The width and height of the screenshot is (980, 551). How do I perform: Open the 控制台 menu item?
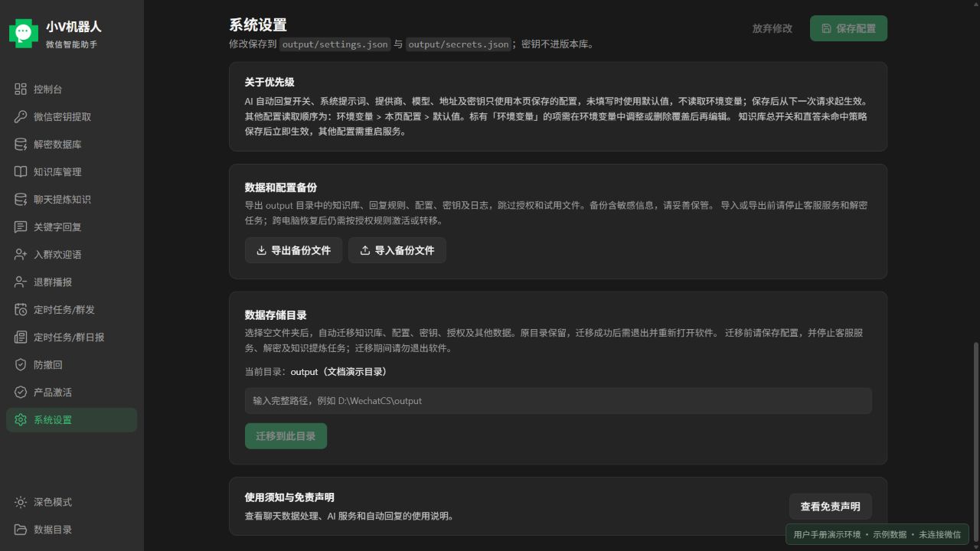tap(72, 90)
